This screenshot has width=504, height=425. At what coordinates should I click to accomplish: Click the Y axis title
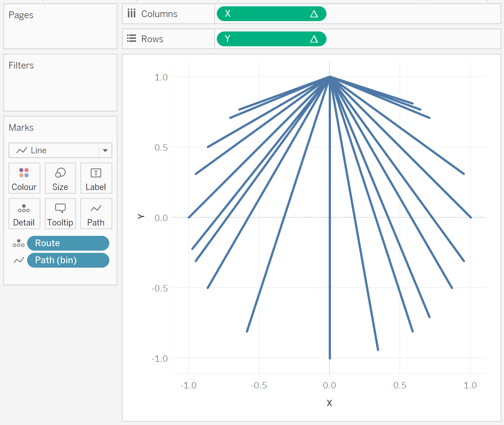(141, 216)
